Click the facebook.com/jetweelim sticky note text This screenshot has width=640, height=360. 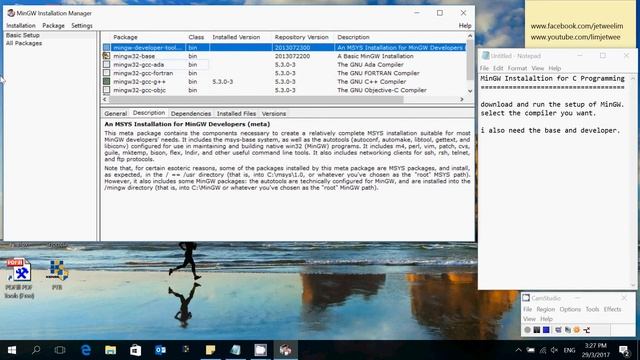[x=577, y=26]
